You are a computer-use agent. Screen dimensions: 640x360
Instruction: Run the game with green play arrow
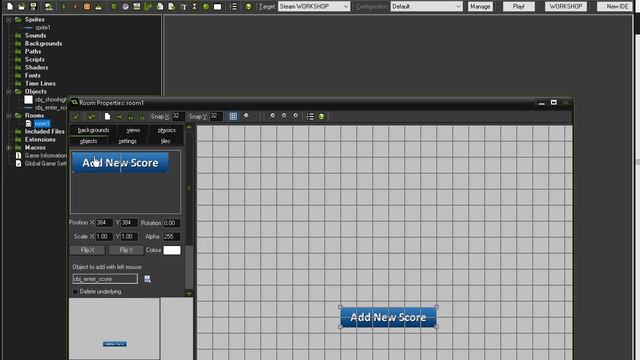64,7
